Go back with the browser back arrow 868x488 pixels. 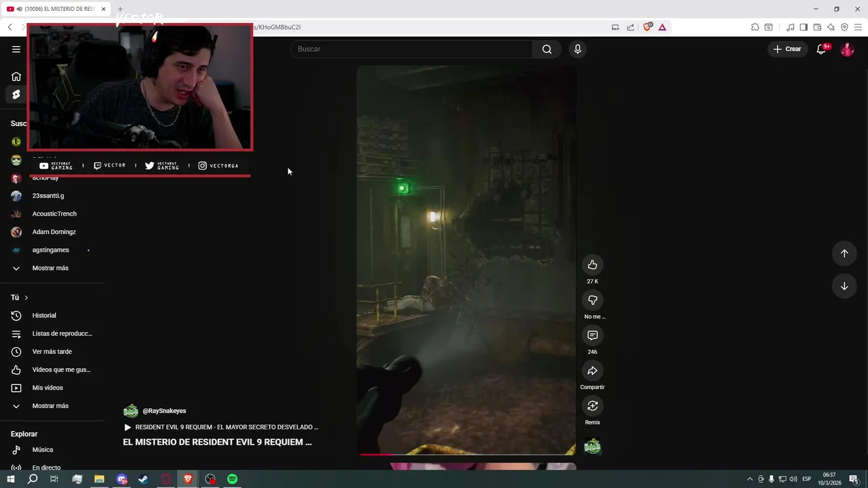[x=10, y=27]
